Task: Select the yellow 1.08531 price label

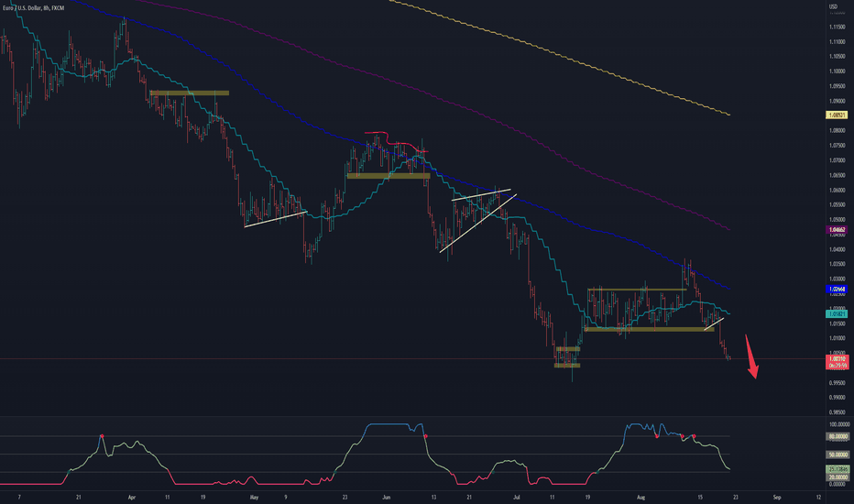Action: click(x=838, y=115)
